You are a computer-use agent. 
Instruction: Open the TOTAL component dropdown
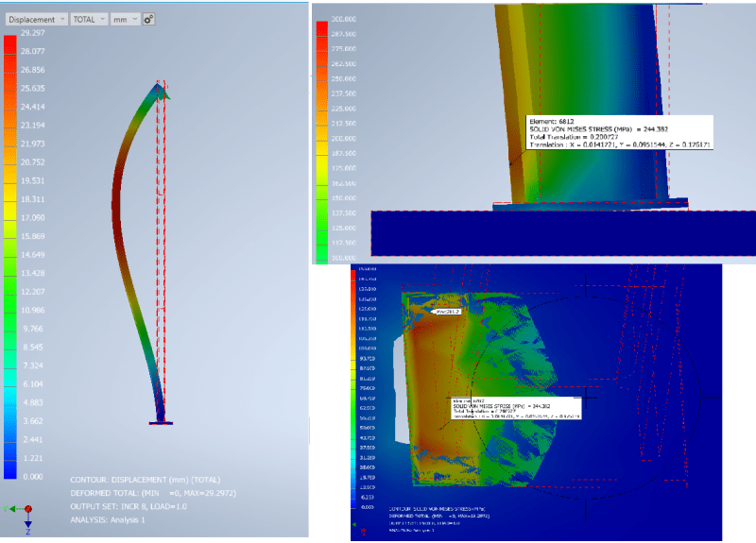click(89, 19)
